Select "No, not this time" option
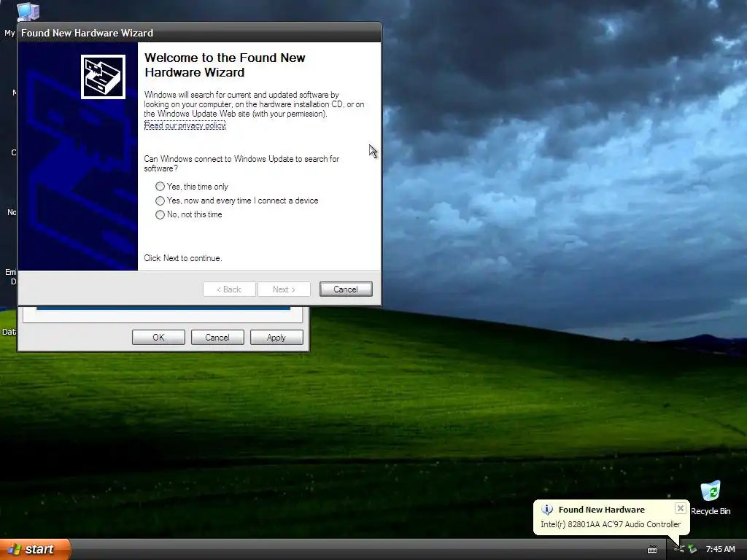The height and width of the screenshot is (560, 747). click(x=160, y=215)
